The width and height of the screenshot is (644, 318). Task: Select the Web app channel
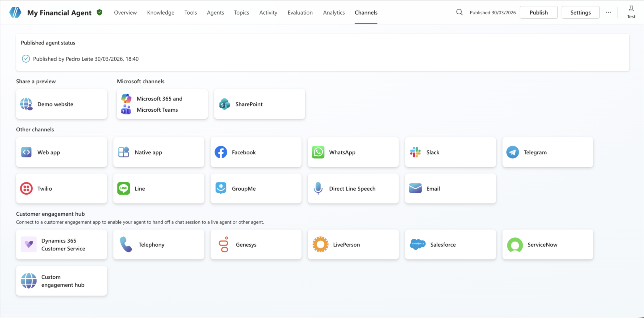[62, 152]
